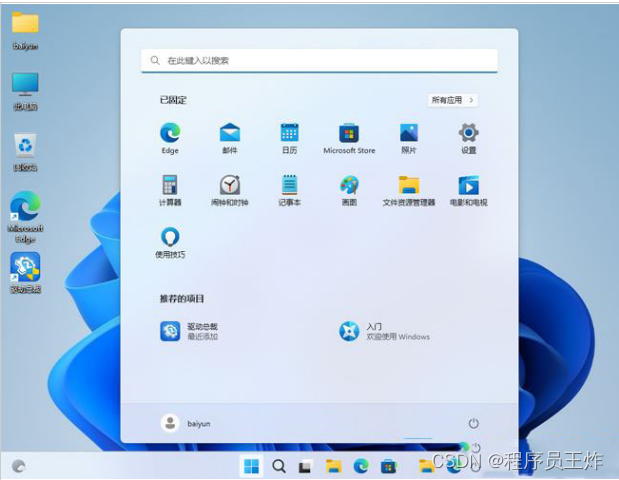Launch the 画图 Paint app

349,191
